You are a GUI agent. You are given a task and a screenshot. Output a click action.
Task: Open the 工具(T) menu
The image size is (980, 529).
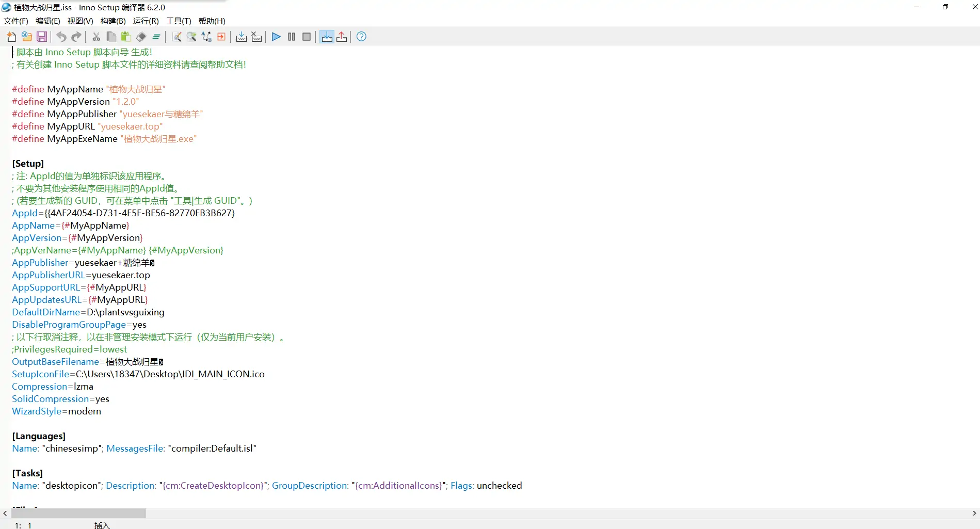tap(179, 21)
